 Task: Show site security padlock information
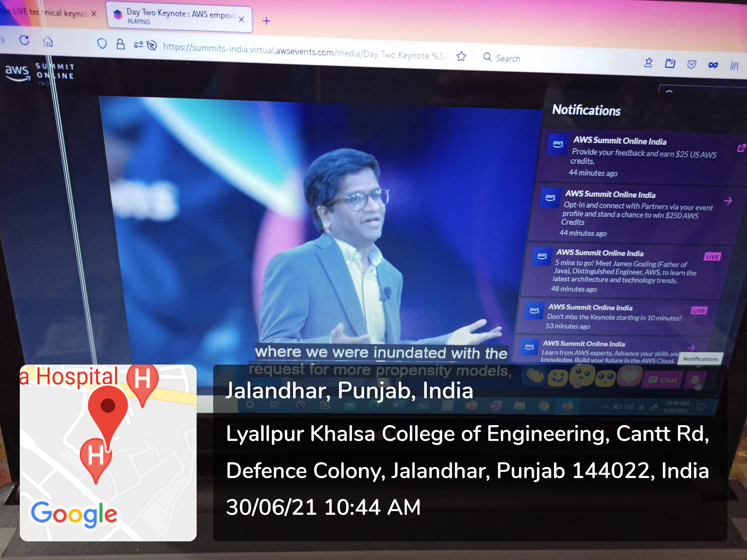click(x=120, y=44)
